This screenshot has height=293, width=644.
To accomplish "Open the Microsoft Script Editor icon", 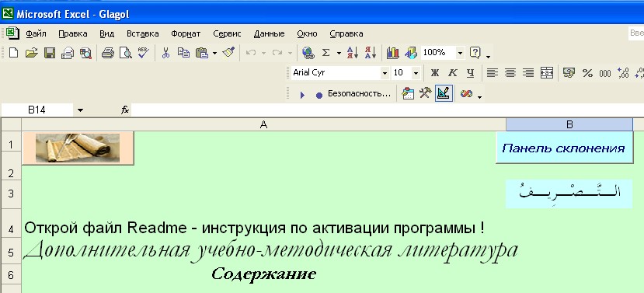I will pos(466,94).
